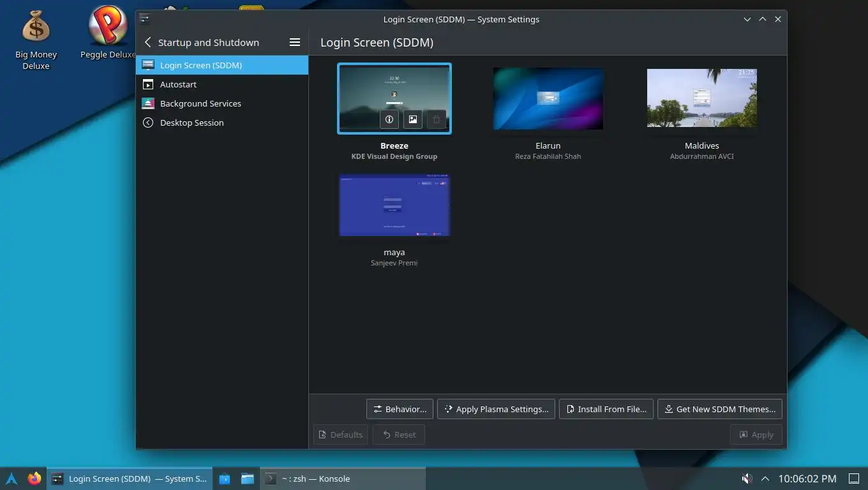Show info about the Breeze theme
Image resolution: width=868 pixels, height=490 pixels.
point(389,119)
